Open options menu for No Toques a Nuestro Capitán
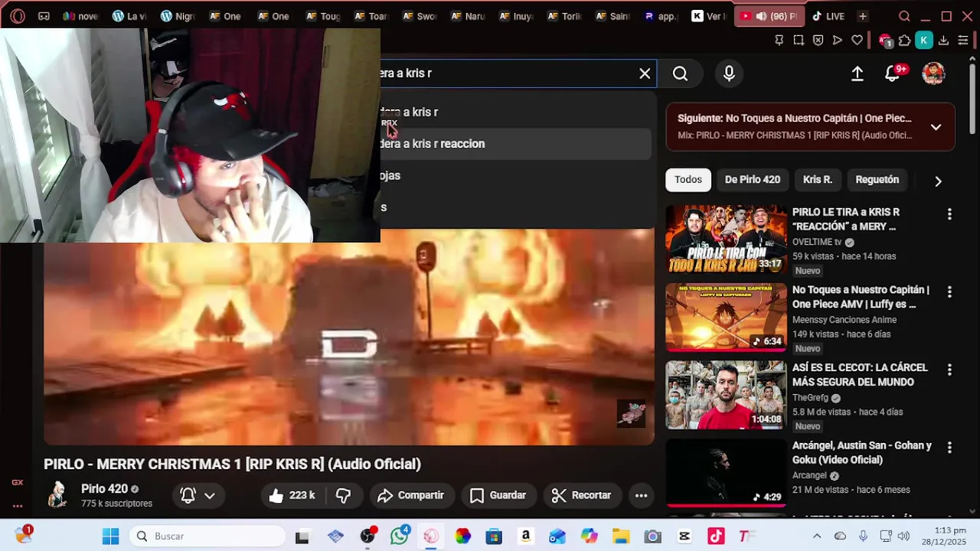Image resolution: width=980 pixels, height=551 pixels. [949, 292]
